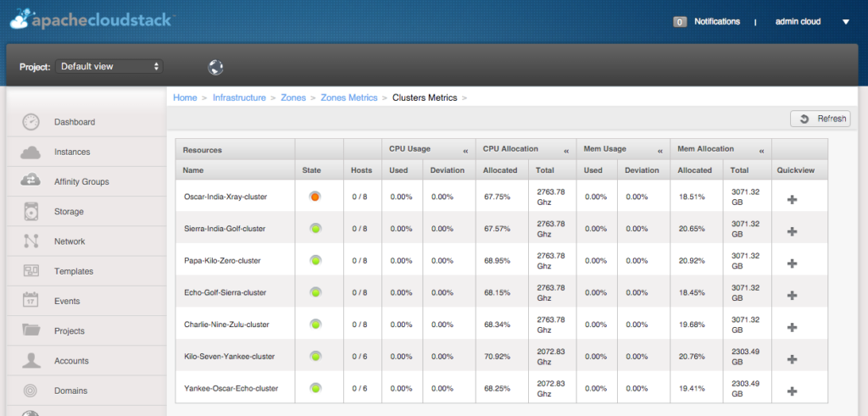Open the Papa-Kilo-Zero-cluster row name
Viewport: 868px width, 416px height.
coord(222,260)
